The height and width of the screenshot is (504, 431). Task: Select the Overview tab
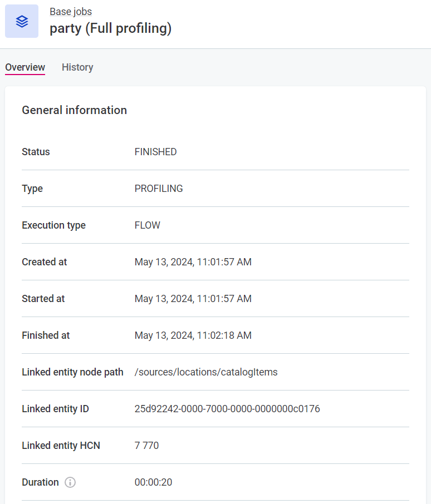click(x=25, y=67)
